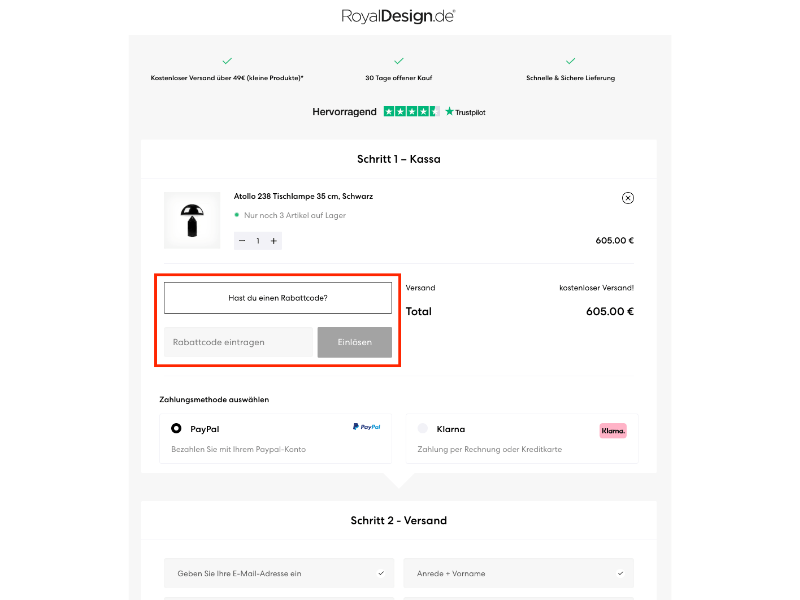The image size is (800, 600).
Task: Decrease quantity with the minus stepper
Action: [241, 240]
